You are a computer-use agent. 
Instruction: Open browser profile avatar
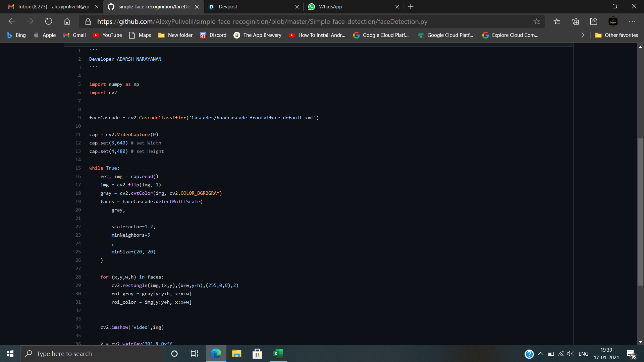coord(613,21)
